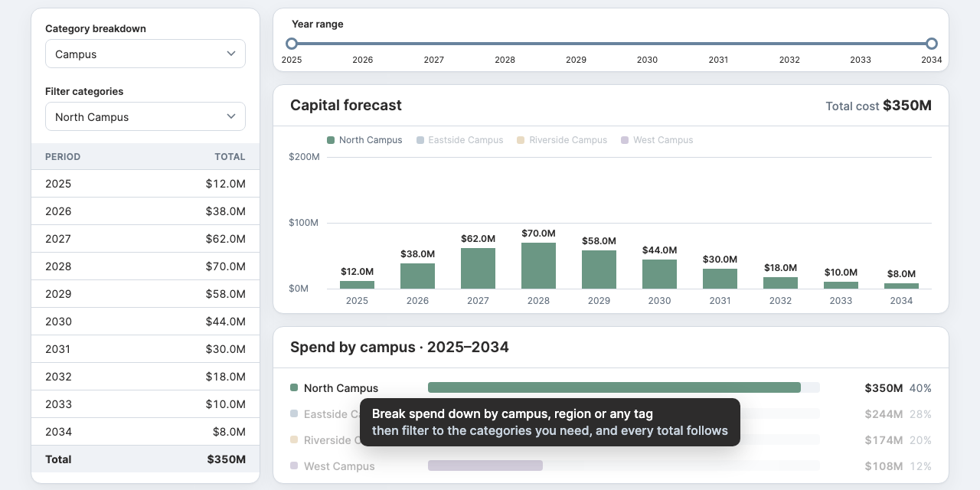
Task: Click the 40% North Campus share
Action: (x=920, y=388)
